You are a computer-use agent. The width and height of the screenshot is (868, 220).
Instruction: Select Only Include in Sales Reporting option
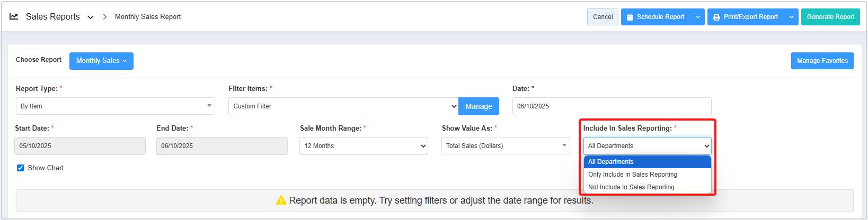coord(632,175)
